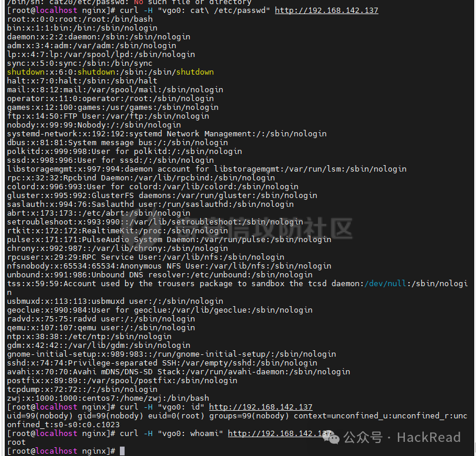Click the 'polkitd:x:999:998' line
Image resolution: width=476 pixels, height=456 pixels.
125,151
